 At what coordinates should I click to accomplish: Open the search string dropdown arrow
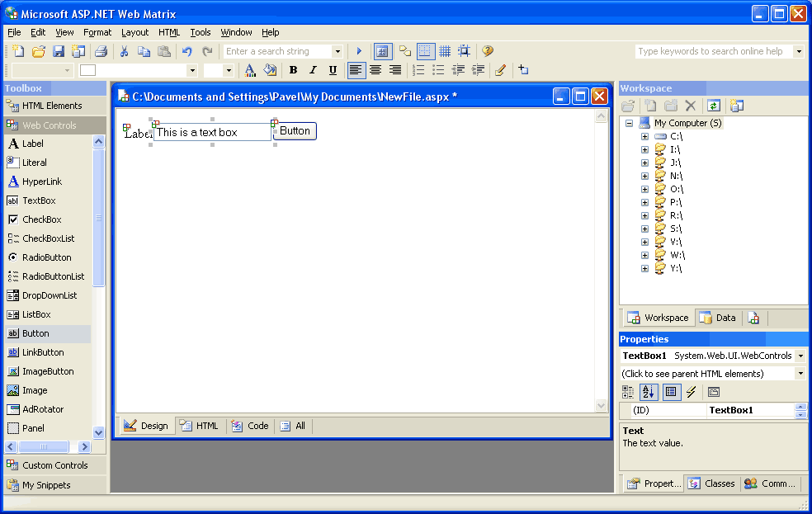337,51
